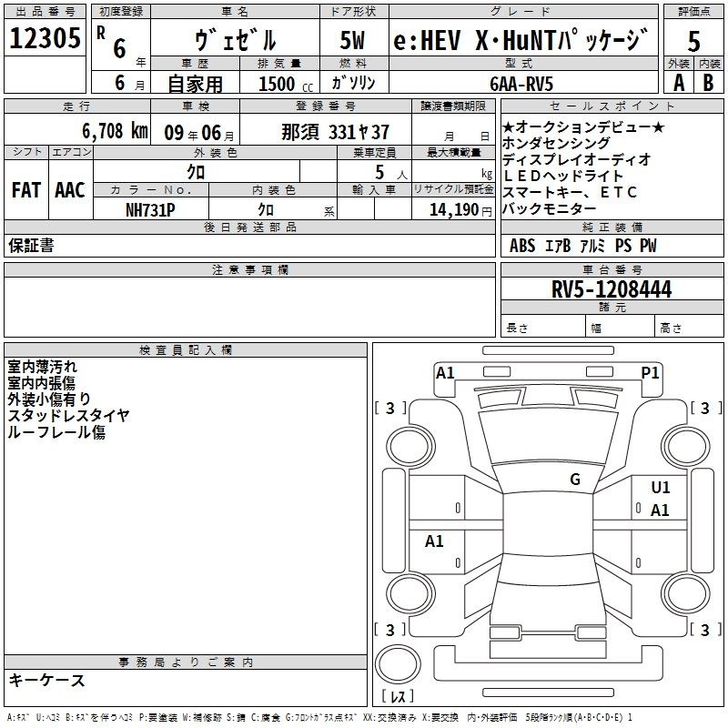Click exterior grade A under 外装
728x728 pixels.
pos(679,83)
